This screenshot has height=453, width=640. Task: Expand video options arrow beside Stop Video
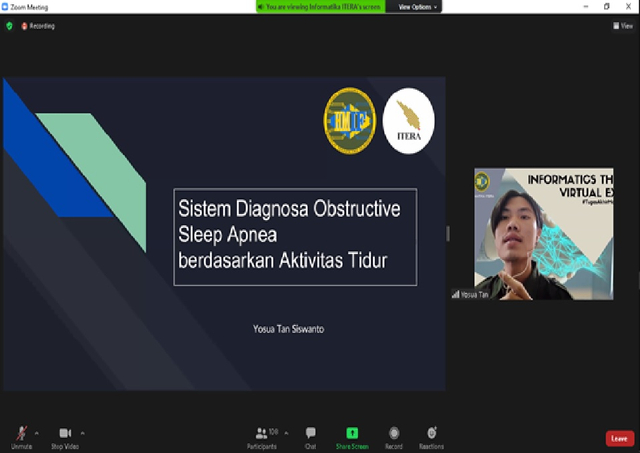click(x=82, y=433)
